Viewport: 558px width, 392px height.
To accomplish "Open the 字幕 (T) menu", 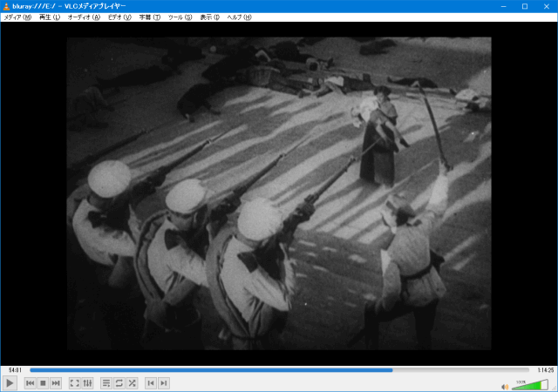I will [x=150, y=17].
